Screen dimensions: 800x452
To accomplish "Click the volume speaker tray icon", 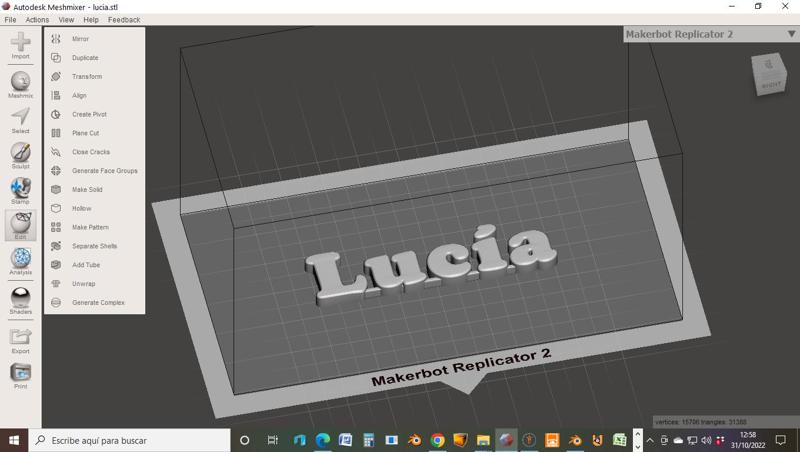I will [x=706, y=440].
